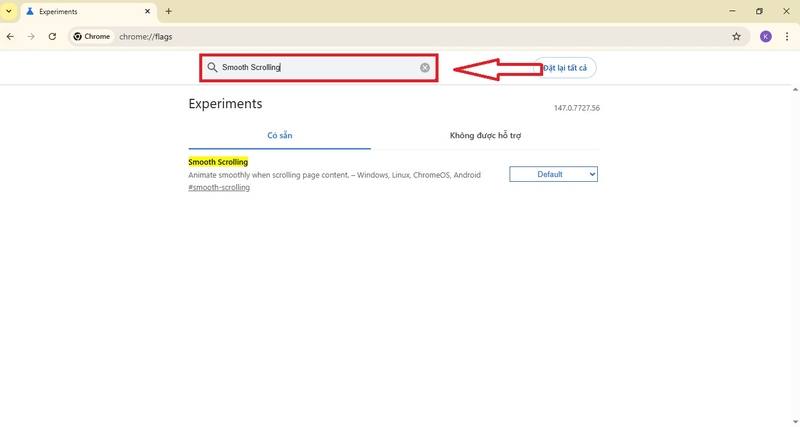Switch to the Không được hỗ trợ tab
800x427 pixels.
tap(485, 136)
